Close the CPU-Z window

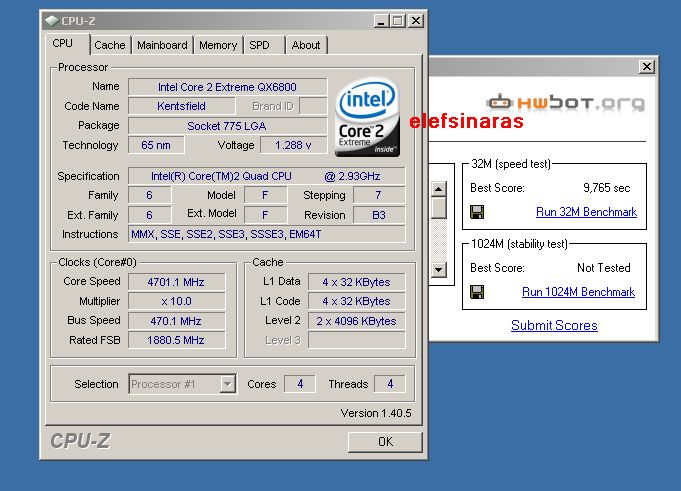[416, 20]
